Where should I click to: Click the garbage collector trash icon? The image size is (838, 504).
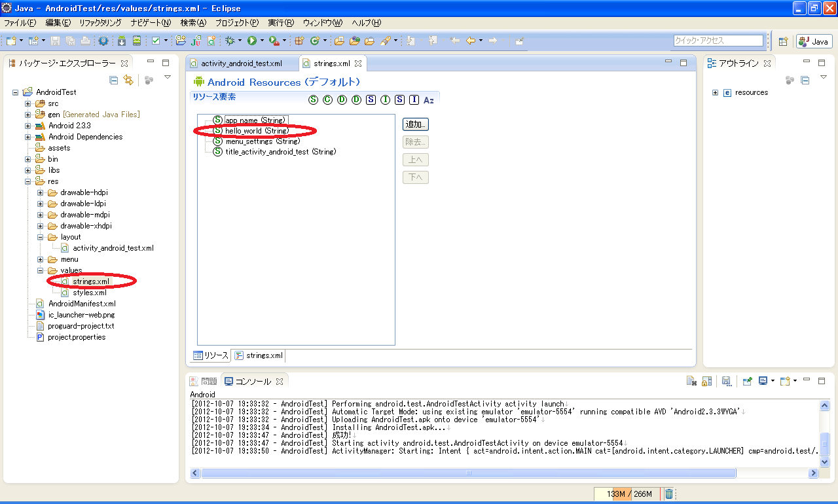[668, 494]
